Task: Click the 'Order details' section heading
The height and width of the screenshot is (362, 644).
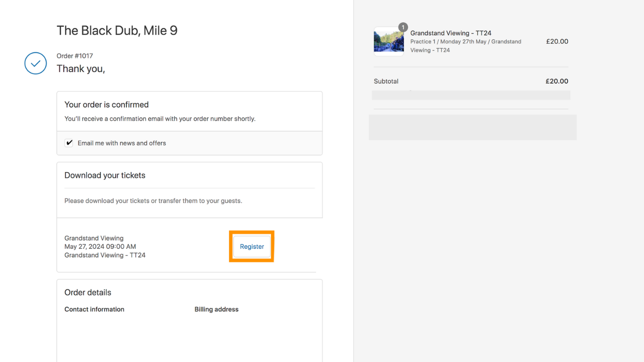Action: (88, 293)
